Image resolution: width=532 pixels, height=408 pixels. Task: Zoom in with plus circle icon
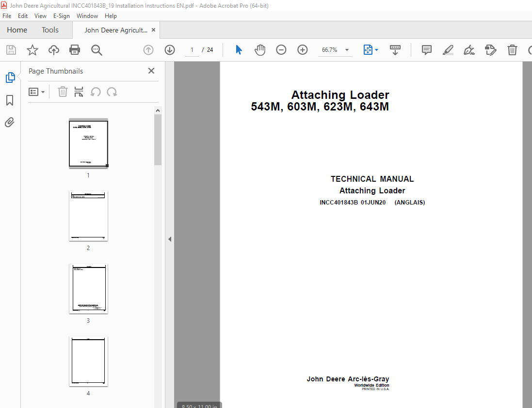pos(302,50)
